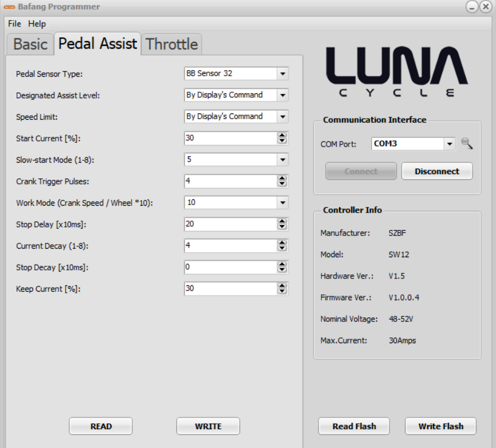Switch to the Basic tab
The image size is (496, 448).
click(30, 44)
